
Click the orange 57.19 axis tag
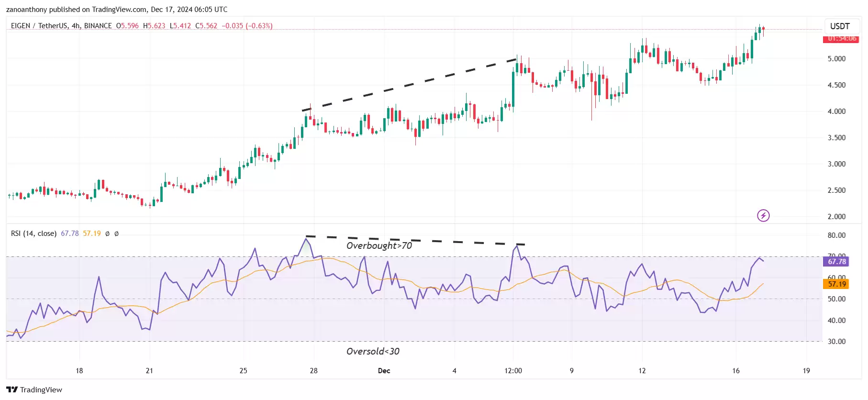pyautogui.click(x=837, y=284)
